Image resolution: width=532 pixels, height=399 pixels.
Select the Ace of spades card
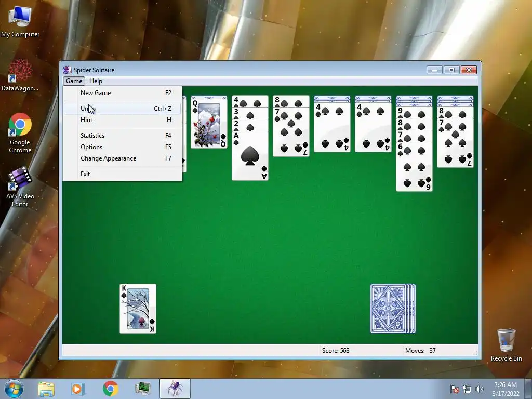[x=250, y=156]
